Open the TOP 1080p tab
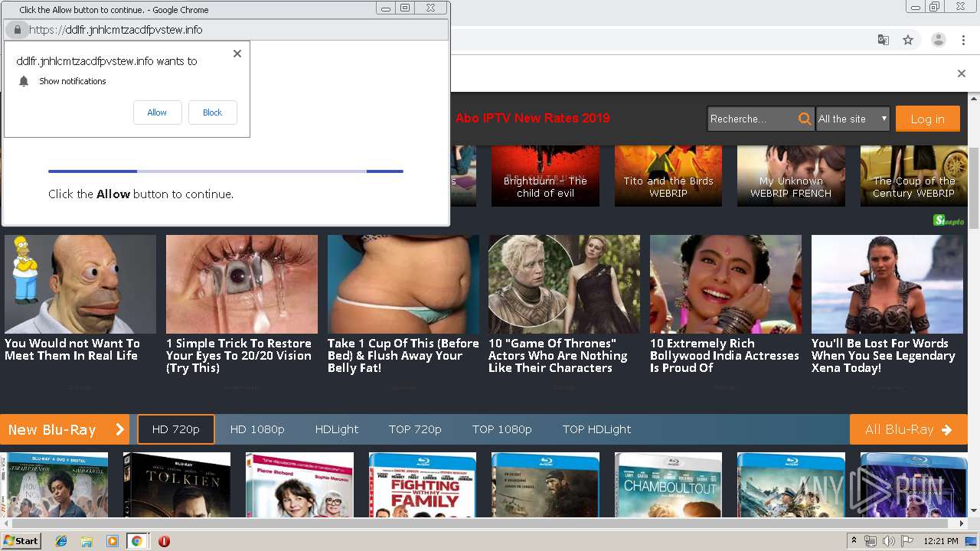This screenshot has height=551, width=980. click(x=502, y=429)
